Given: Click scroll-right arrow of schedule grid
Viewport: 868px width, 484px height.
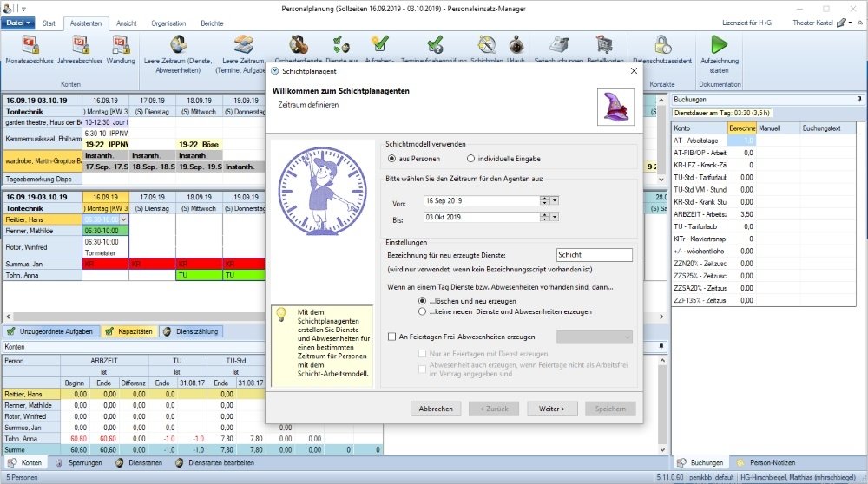Looking at the screenshot, I should (661, 317).
